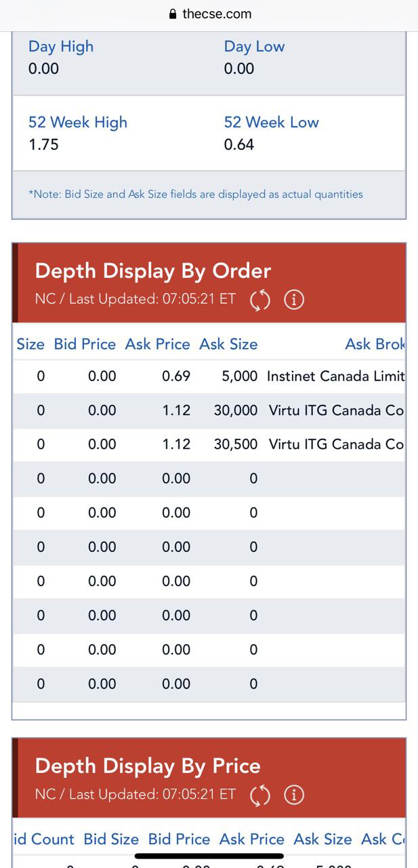The height and width of the screenshot is (868, 418).
Task: Open info for Depth Display By Price
Action: tap(293, 795)
